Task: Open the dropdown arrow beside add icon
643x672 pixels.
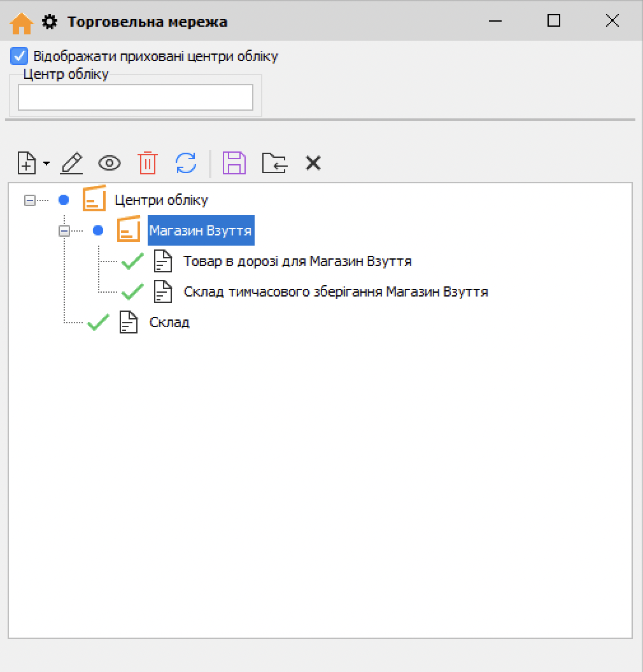Action: tap(46, 164)
